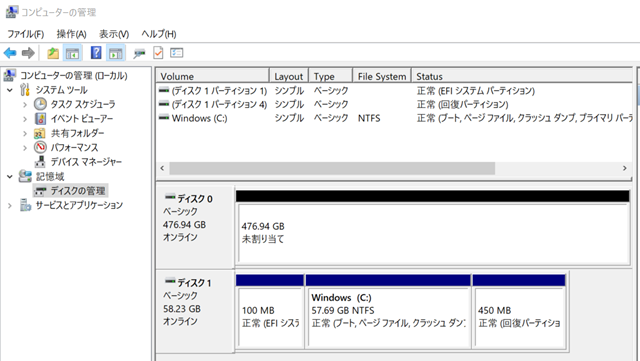640x361 pixels.
Task: Click the properties list toolbar icon
Action: coord(177,53)
